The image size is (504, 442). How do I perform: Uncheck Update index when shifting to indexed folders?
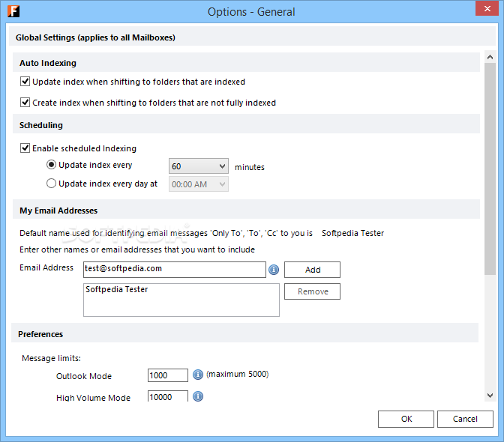tap(25, 82)
